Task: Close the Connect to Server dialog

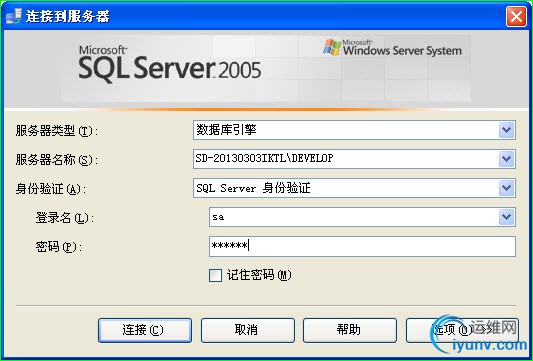Action: [x=516, y=16]
